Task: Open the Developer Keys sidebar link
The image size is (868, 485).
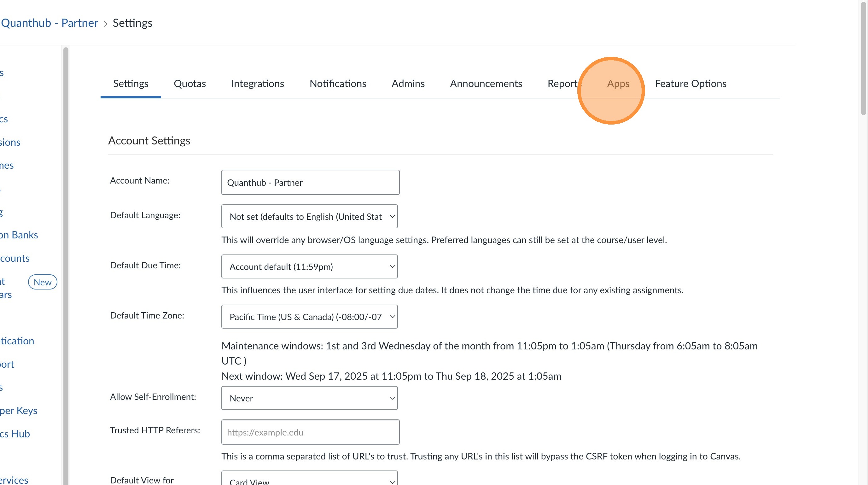Action: click(19, 411)
